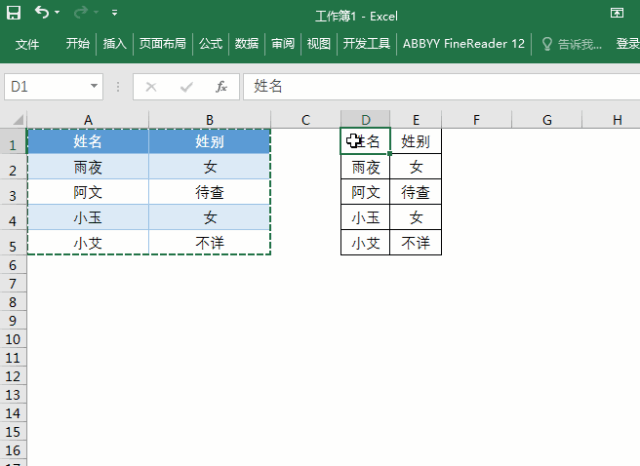The height and width of the screenshot is (466, 640).
Task: Click cell E5 containing 不详
Action: [x=416, y=242]
